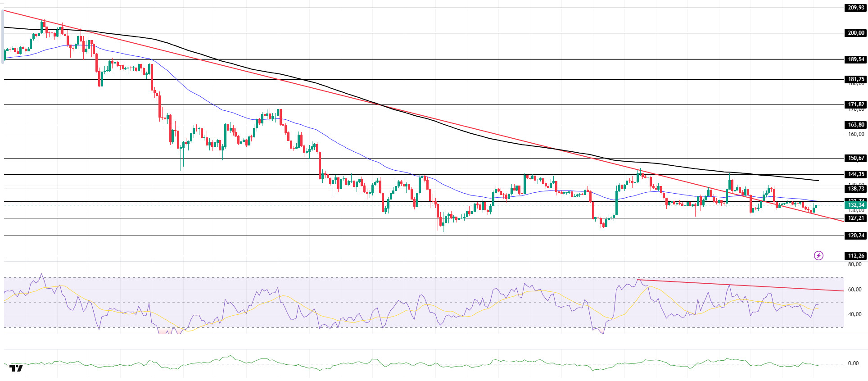The height and width of the screenshot is (381, 868).
Task: Select the 163,80 price level label
Action: [855, 125]
